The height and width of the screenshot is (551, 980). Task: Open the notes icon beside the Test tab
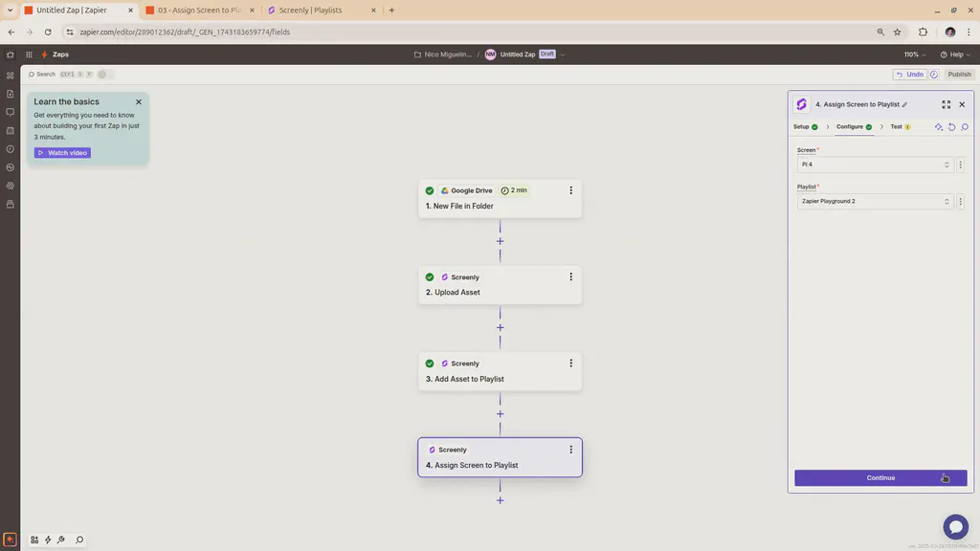pos(965,126)
